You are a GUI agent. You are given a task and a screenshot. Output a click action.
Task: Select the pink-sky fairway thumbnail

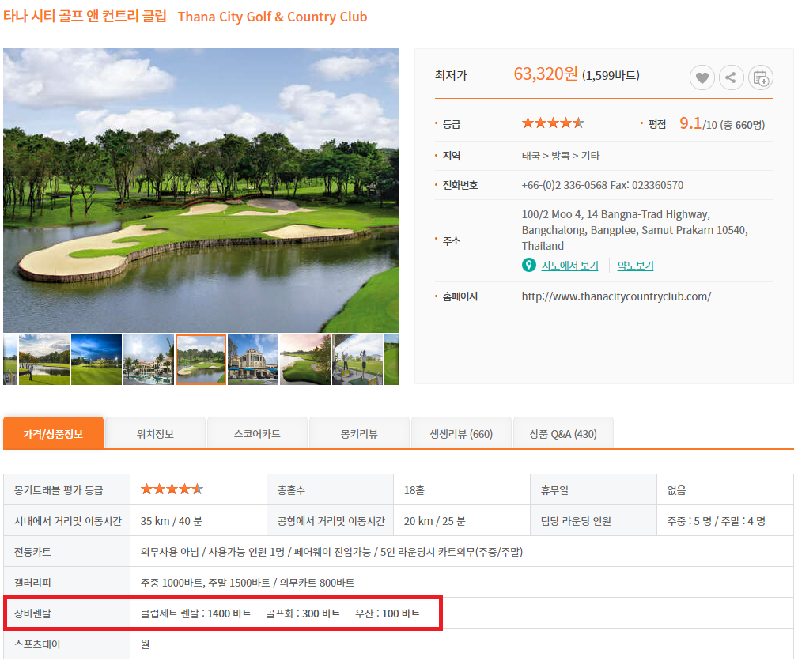(x=304, y=360)
